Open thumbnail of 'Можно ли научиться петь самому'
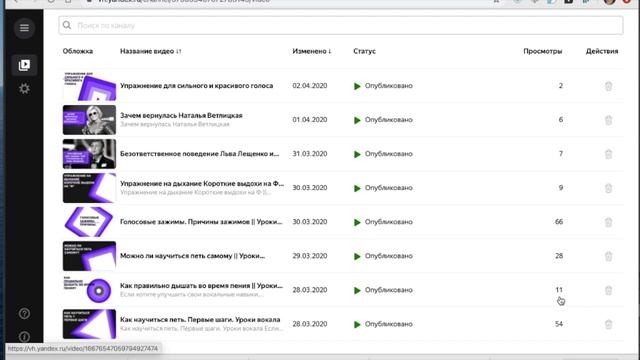This screenshot has width=640, height=360. point(89,256)
